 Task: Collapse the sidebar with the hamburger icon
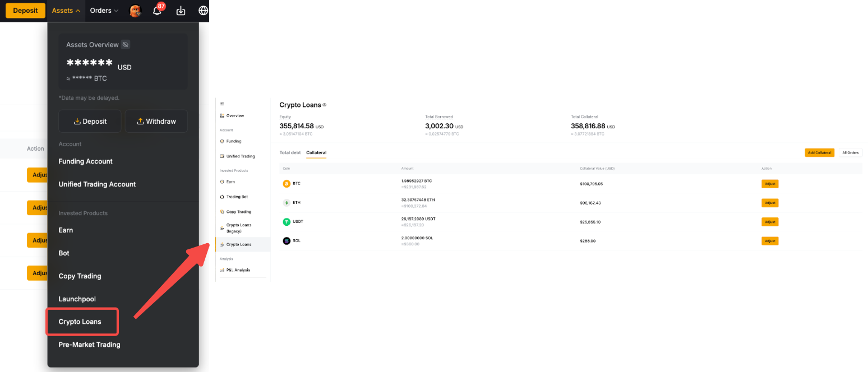(222, 104)
